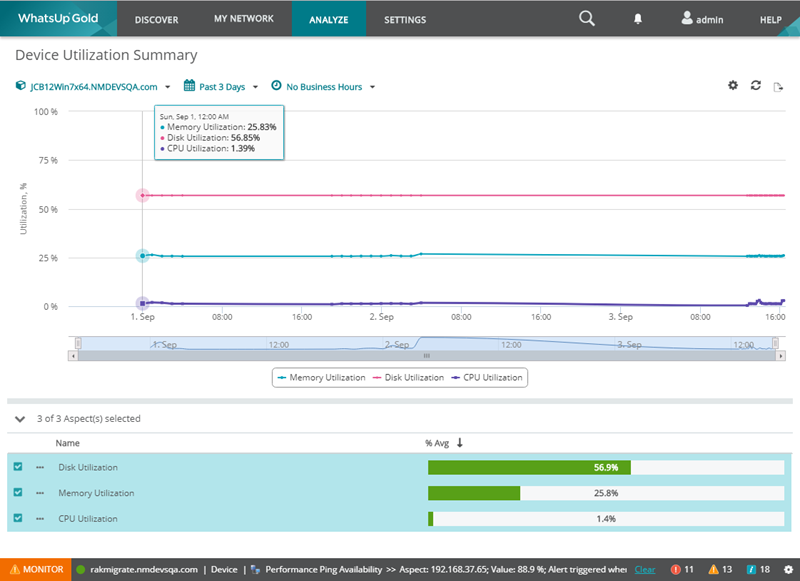Screen dimensions: 800x581
Task: Uncheck the Memory Utilization checkbox
Action: point(18,493)
